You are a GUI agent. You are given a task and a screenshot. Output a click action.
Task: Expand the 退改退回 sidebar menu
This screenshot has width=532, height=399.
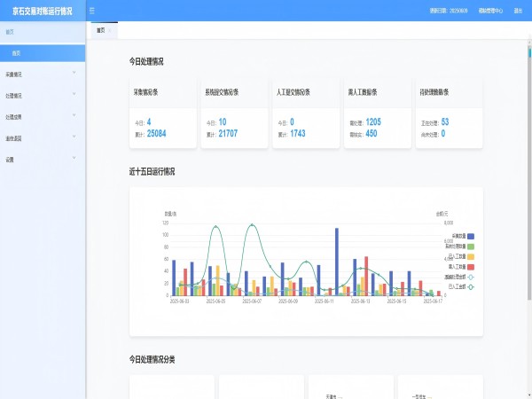42,138
